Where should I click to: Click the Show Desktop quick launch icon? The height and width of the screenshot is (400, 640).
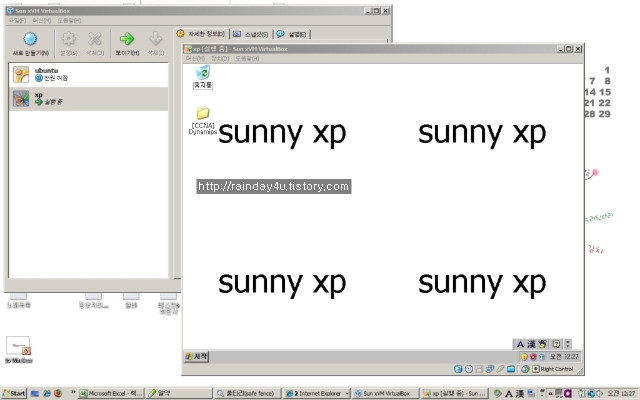(35, 393)
